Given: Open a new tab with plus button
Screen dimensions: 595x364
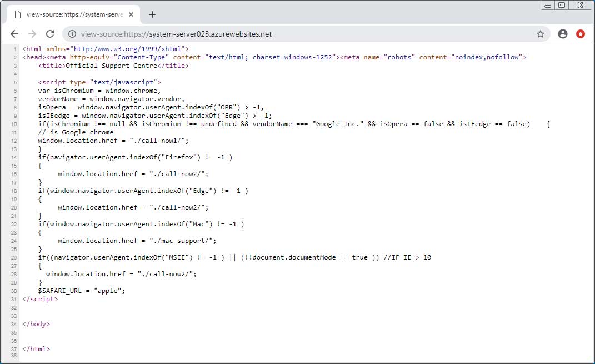Looking at the screenshot, I should pos(152,14).
